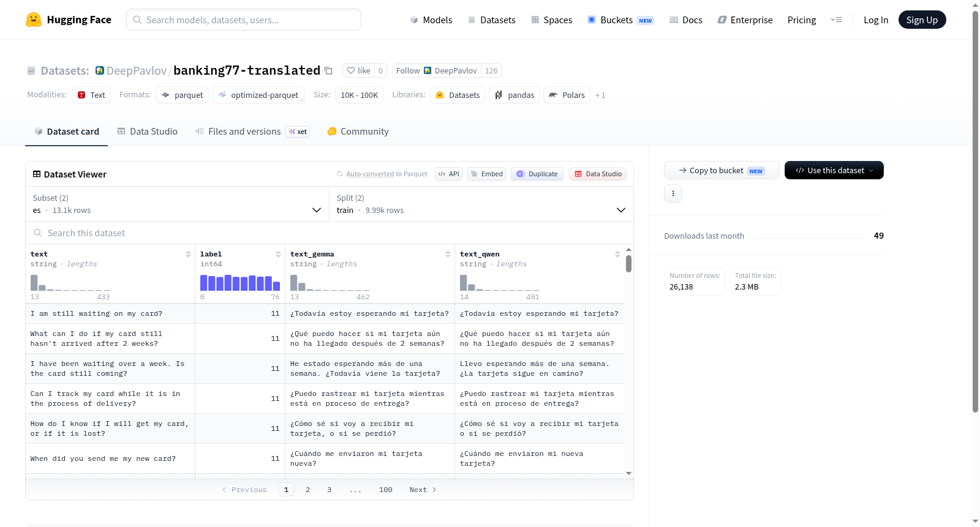
Task: Copy dataset name with the copy icon
Action: (328, 70)
